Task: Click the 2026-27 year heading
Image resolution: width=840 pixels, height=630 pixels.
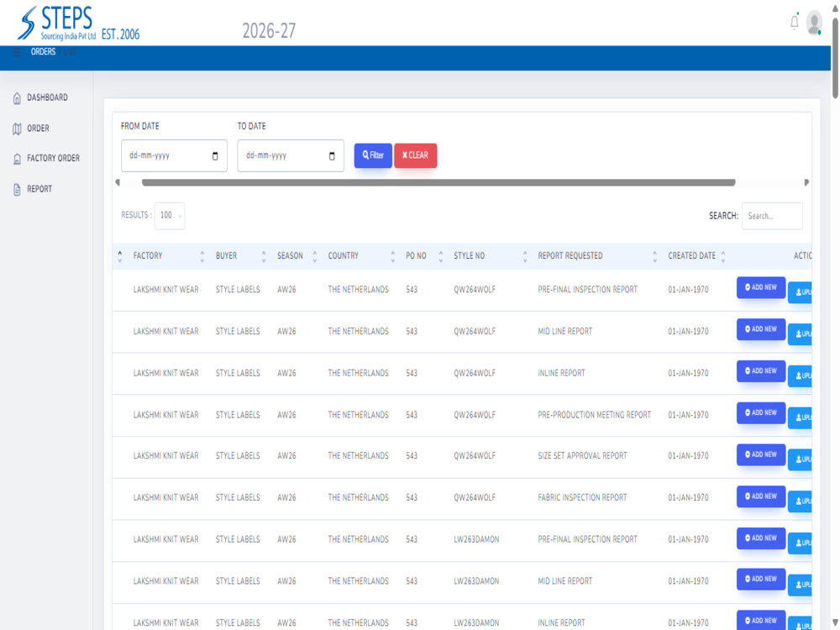Action: pos(269,31)
